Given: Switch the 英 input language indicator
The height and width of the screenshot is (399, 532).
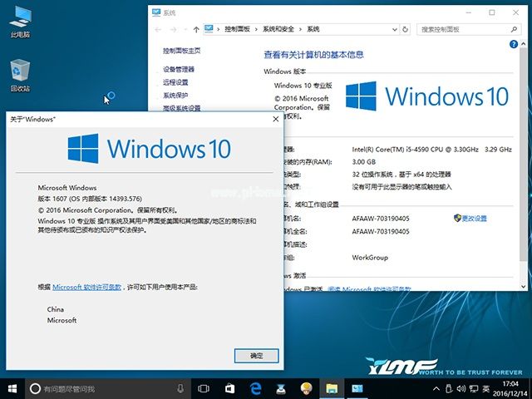Looking at the screenshot, I should (486, 389).
